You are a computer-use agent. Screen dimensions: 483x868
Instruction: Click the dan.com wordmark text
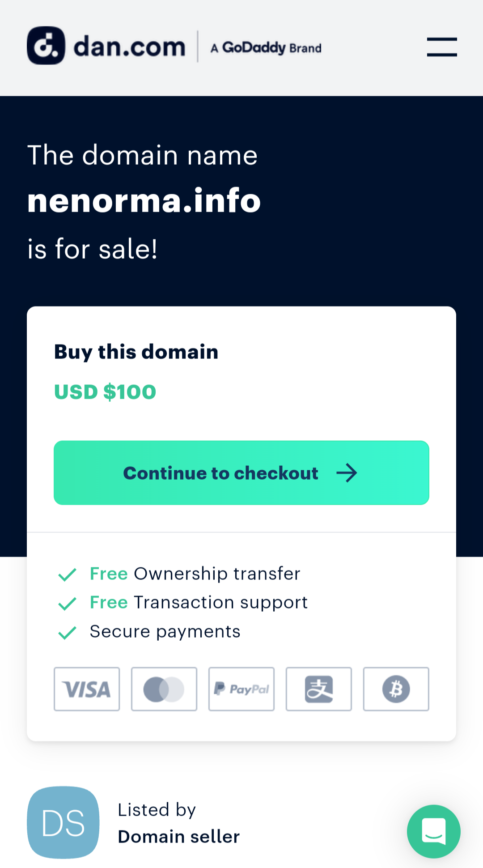coord(129,47)
